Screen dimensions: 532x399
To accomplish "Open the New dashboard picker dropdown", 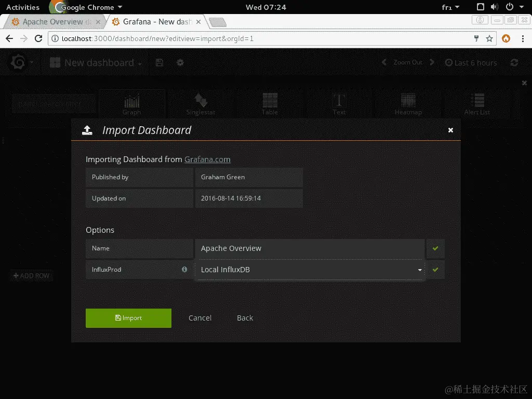I will point(96,63).
